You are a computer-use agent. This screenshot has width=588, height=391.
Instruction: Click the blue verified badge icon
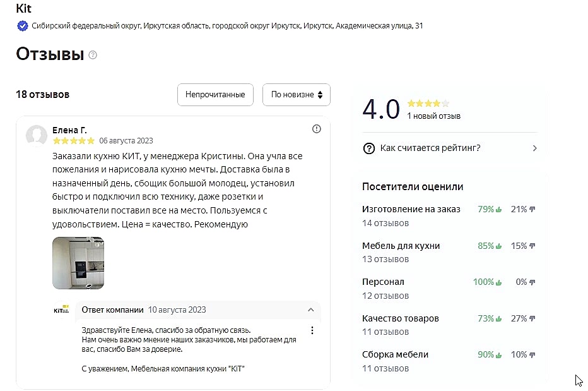23,26
